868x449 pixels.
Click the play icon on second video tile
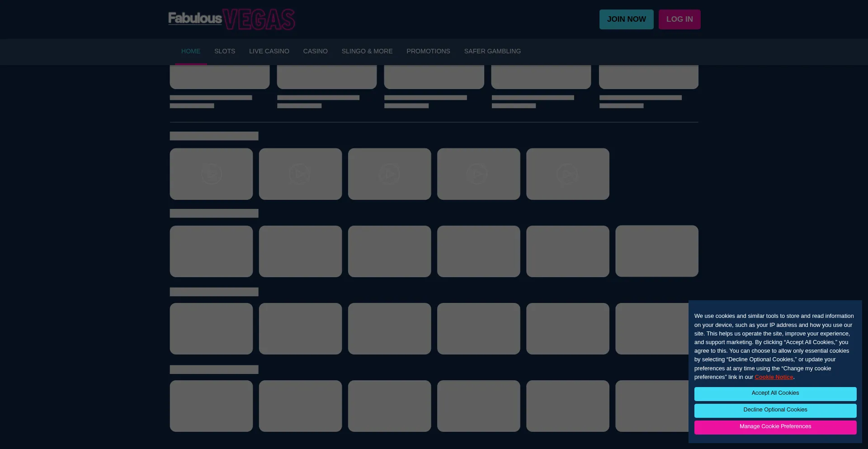[300, 174]
